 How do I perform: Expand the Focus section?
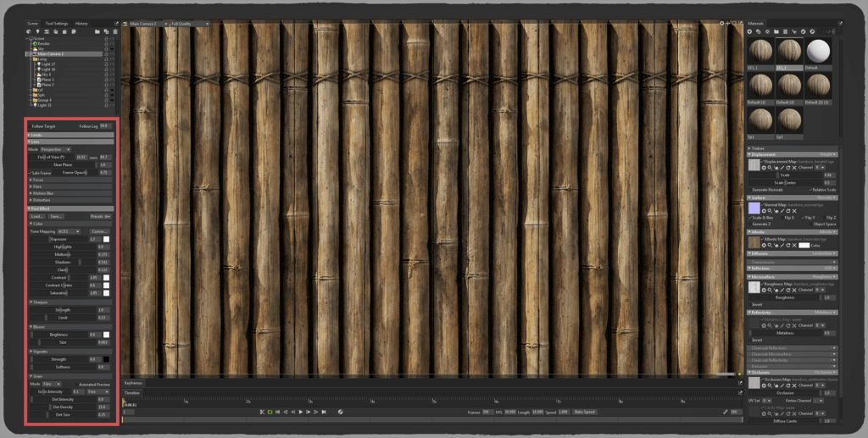[x=71, y=180]
